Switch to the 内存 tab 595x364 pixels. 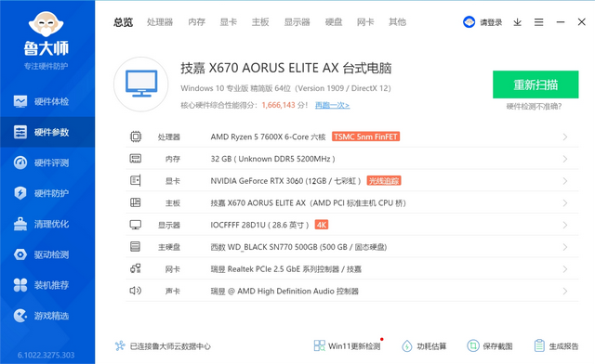pyautogui.click(x=196, y=22)
